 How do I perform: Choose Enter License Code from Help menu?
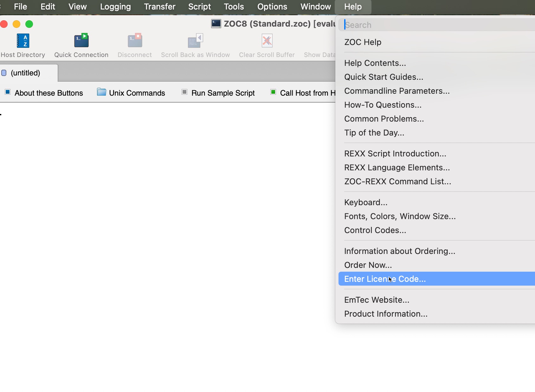(385, 279)
